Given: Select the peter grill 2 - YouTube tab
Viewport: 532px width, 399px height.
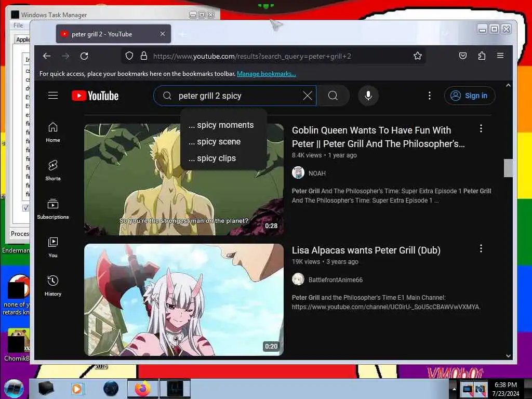Looking at the screenshot, I should 114,34.
